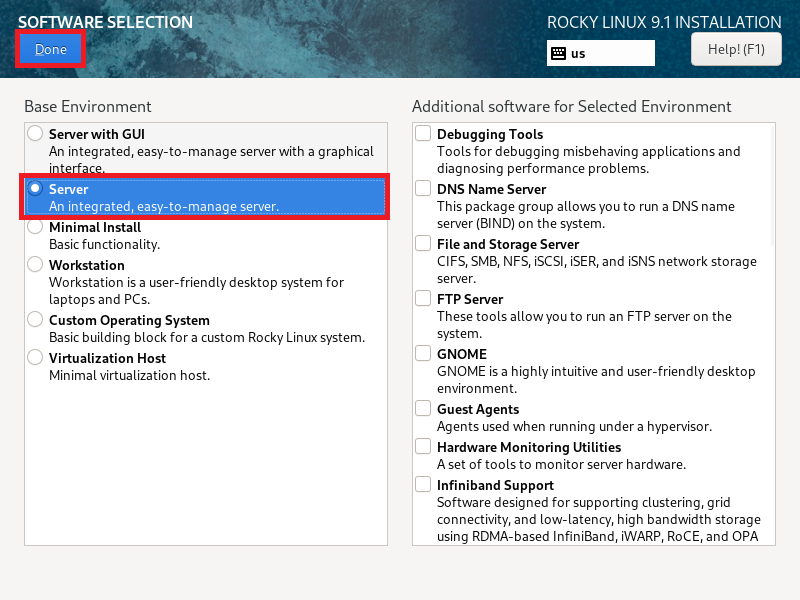
Task: Click the Server with GUI label
Action: 97,134
